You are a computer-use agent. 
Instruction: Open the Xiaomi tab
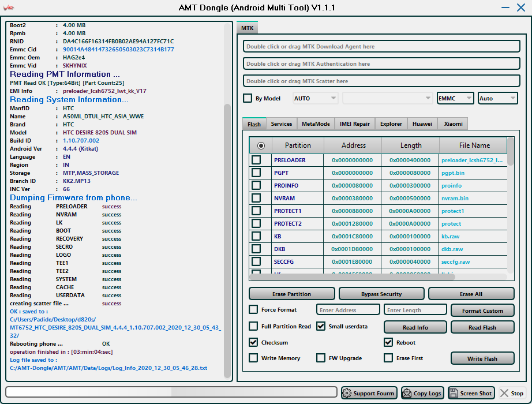click(x=452, y=124)
